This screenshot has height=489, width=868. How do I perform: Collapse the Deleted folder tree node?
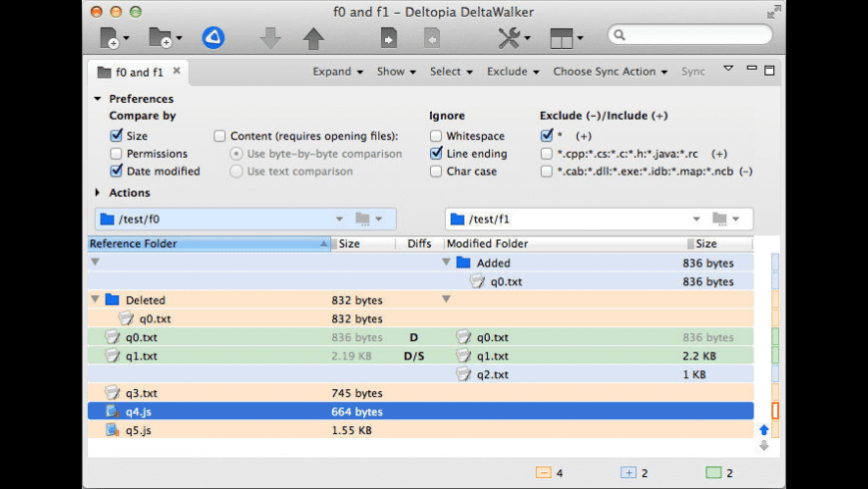click(x=96, y=299)
